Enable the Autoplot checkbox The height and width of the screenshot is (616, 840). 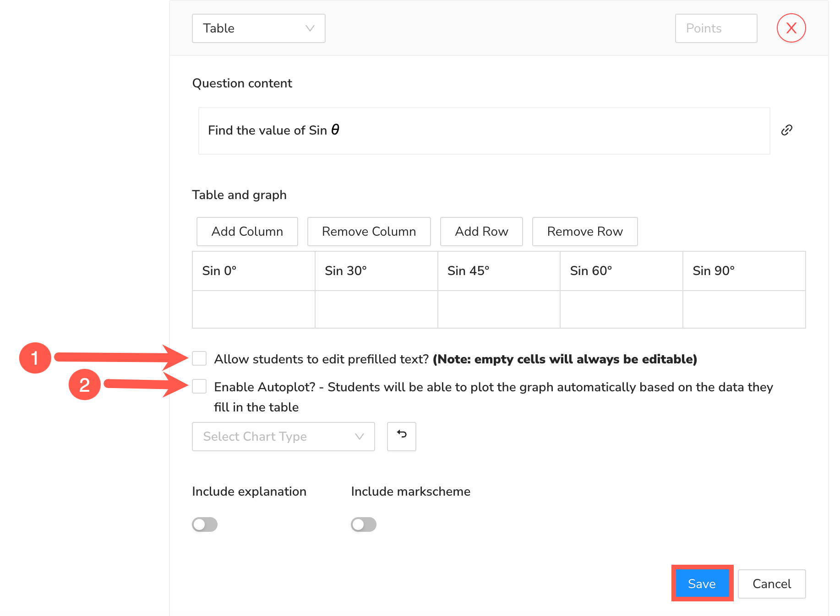[199, 386]
